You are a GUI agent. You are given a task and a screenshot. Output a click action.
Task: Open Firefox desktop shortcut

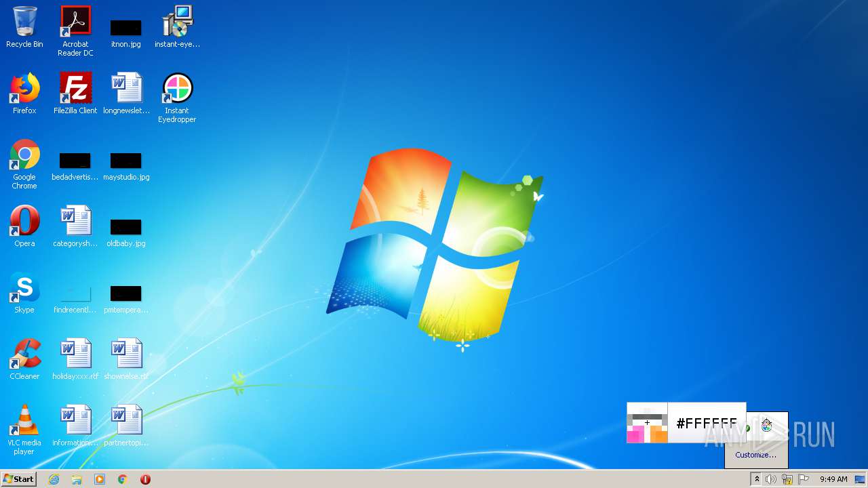point(24,94)
